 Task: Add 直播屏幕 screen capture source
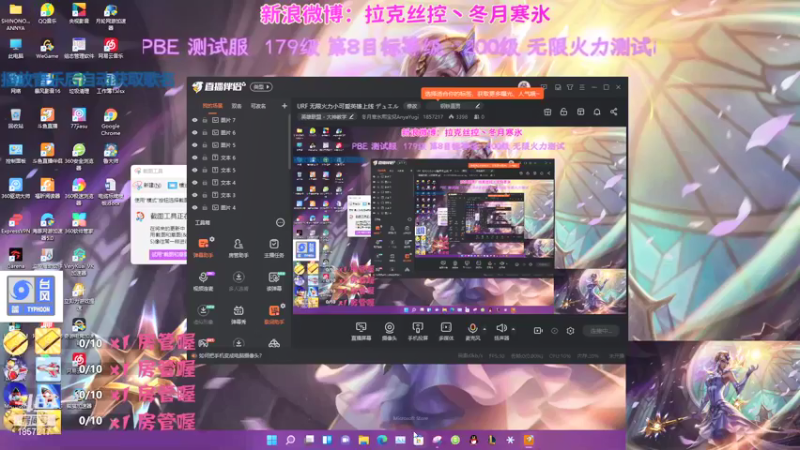(x=361, y=331)
